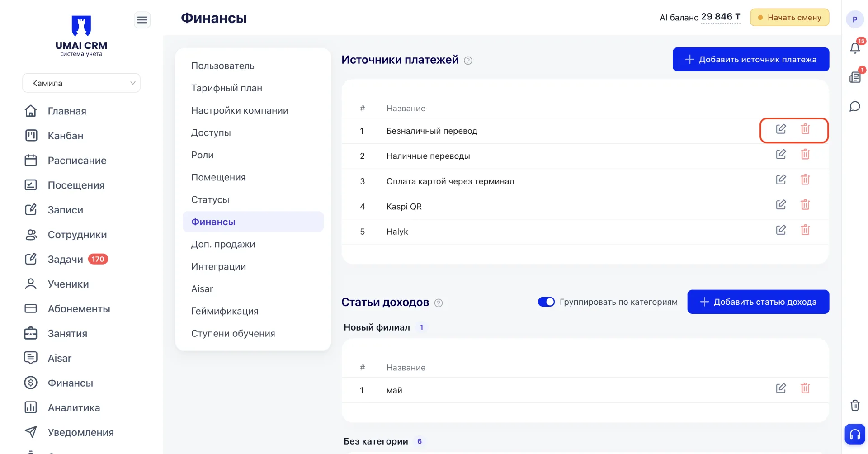The width and height of the screenshot is (868, 454).
Task: Edit the Безналичный перевод payment source
Action: tap(781, 129)
